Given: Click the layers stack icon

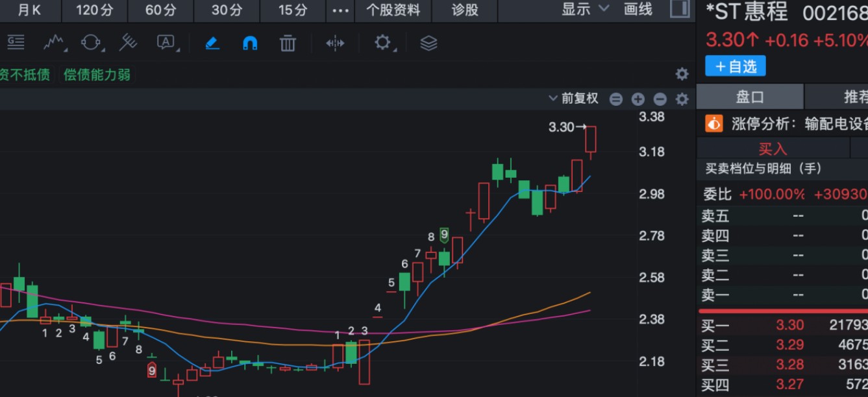Looking at the screenshot, I should (428, 43).
